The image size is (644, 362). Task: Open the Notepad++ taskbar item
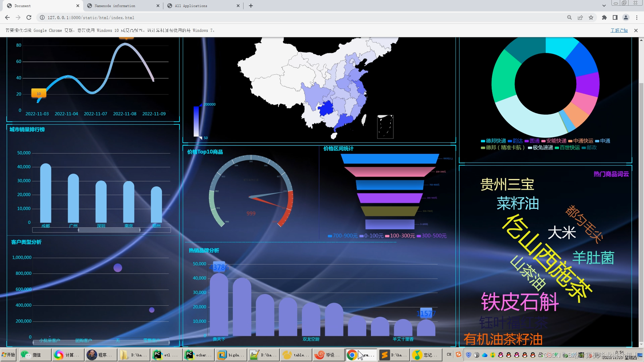pos(264,355)
